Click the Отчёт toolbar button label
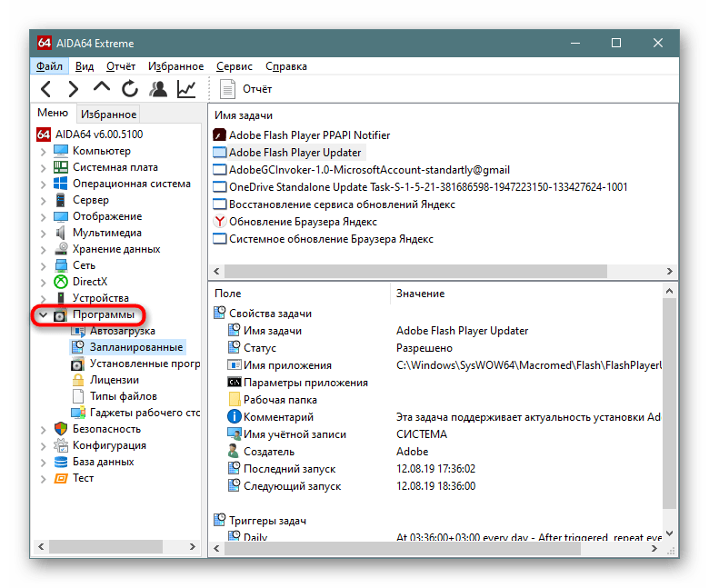The height and width of the screenshot is (588, 709). pyautogui.click(x=257, y=89)
